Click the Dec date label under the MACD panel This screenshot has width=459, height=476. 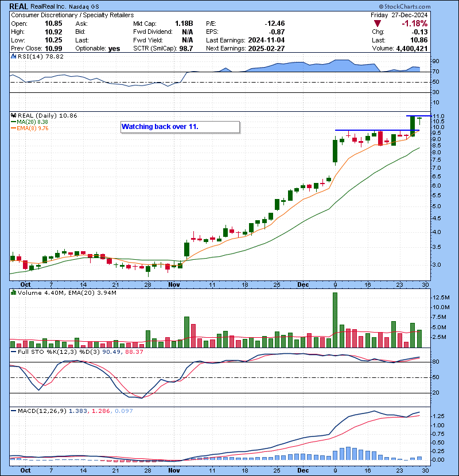pos(303,470)
